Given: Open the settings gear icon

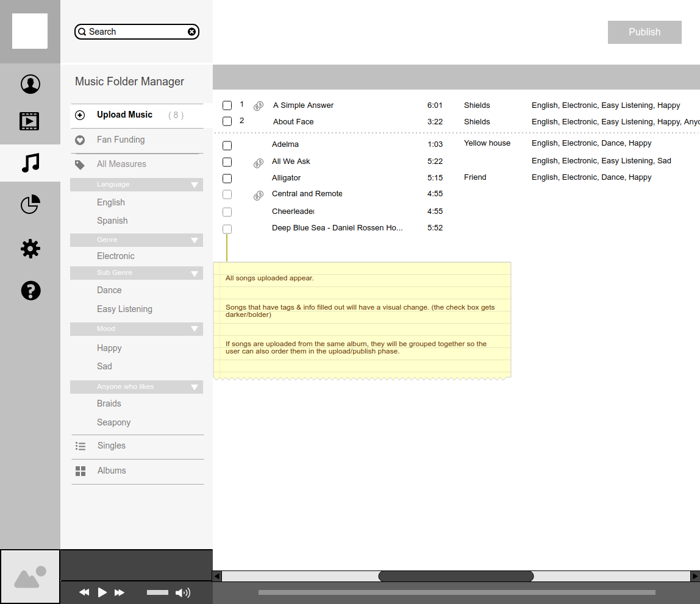Looking at the screenshot, I should click(30, 249).
